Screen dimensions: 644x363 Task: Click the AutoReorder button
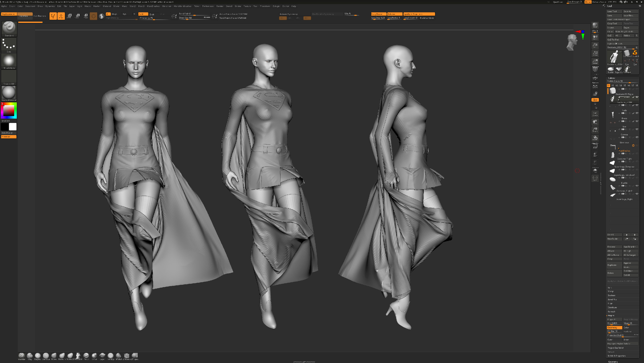[631, 247]
